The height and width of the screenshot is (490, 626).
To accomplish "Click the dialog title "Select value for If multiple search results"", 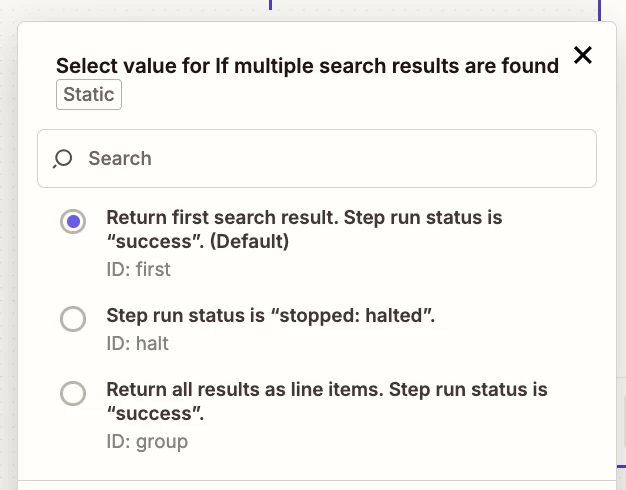I will click(x=250, y=66).
